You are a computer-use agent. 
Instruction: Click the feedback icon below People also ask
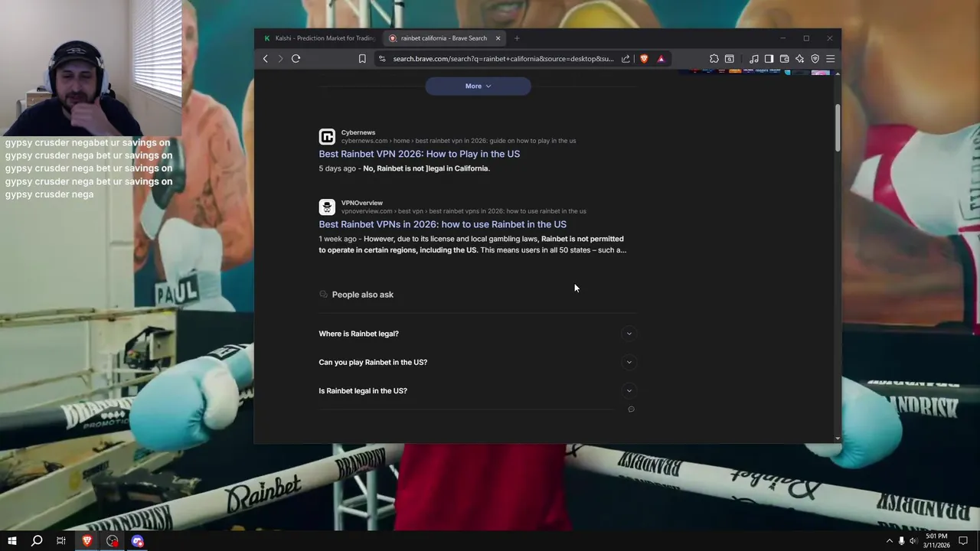[631, 409]
